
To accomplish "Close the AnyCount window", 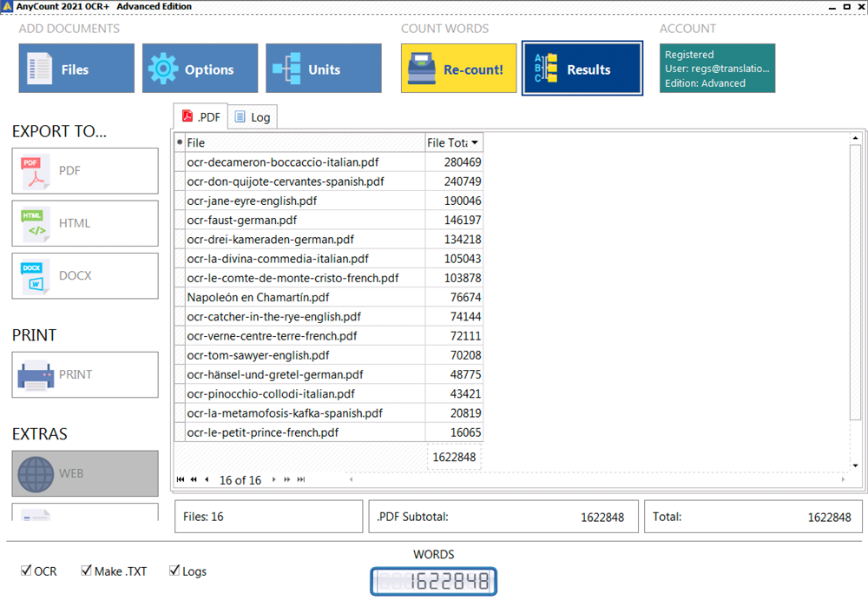I will click(x=861, y=7).
